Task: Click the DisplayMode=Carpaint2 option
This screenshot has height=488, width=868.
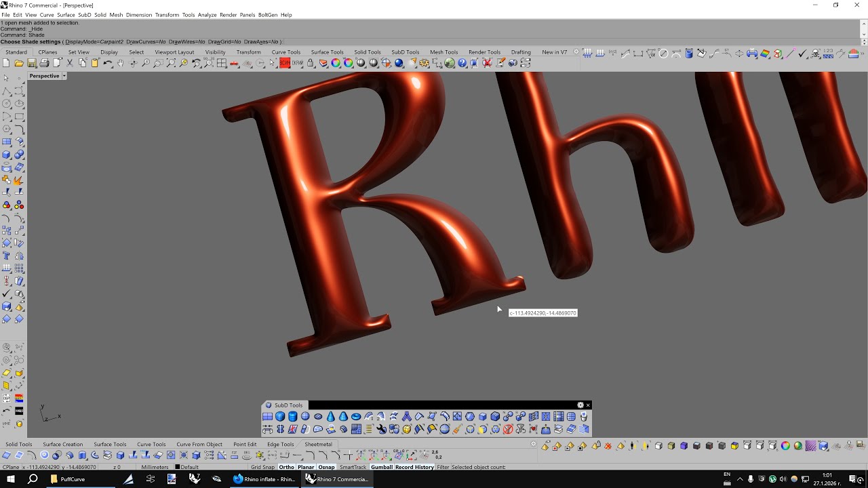Action: pyautogui.click(x=94, y=41)
